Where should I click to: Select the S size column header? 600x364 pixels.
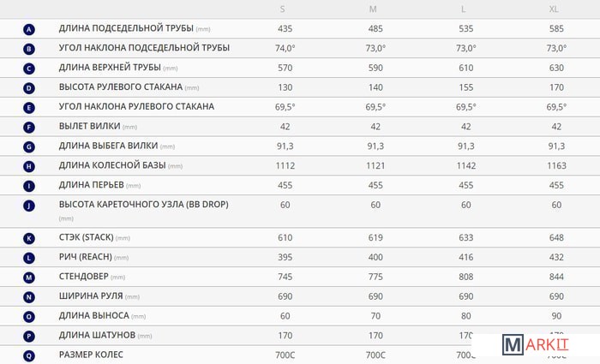[283, 9]
